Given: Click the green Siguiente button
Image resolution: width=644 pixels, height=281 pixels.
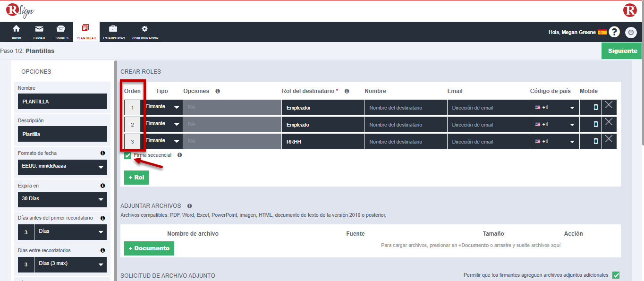Looking at the screenshot, I should pos(622,51).
